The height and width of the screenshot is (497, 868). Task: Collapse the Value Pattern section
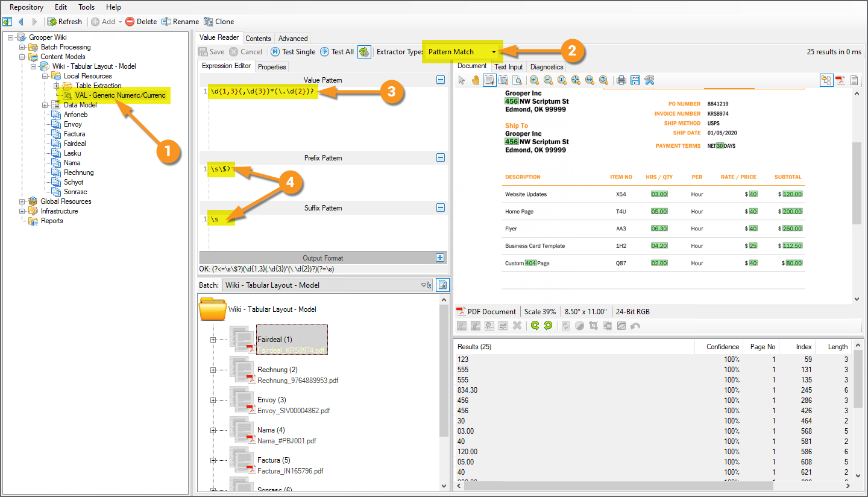[x=441, y=80]
